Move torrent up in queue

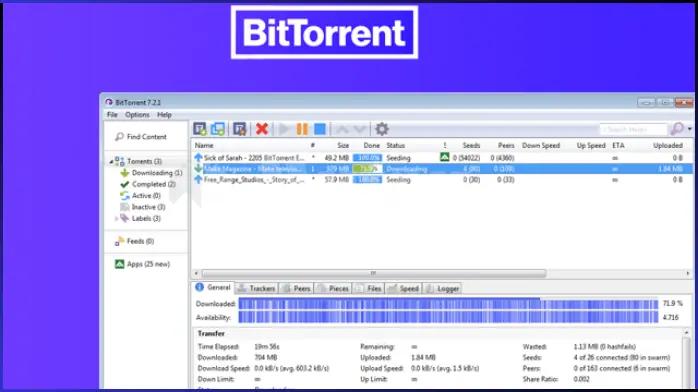pyautogui.click(x=342, y=129)
